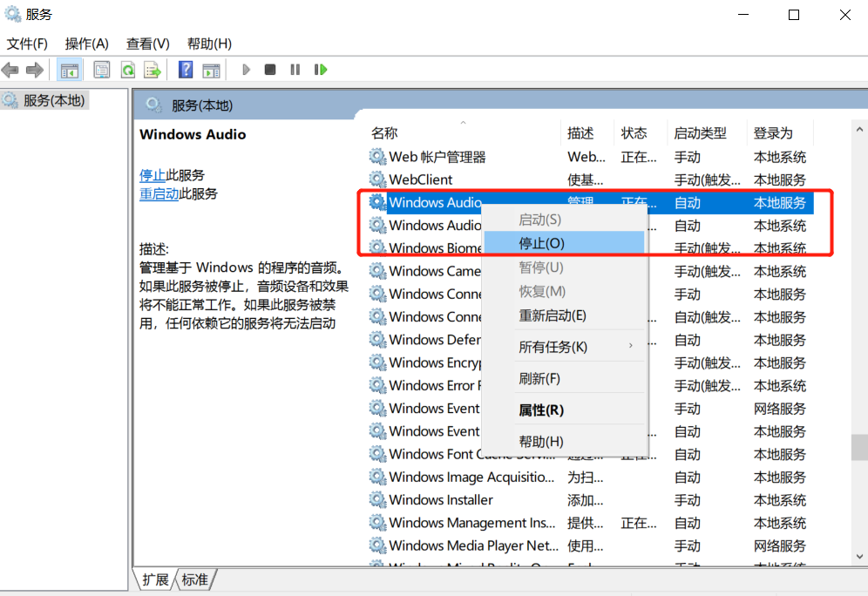Click the gear icon of Windows Defer row

pyautogui.click(x=377, y=340)
